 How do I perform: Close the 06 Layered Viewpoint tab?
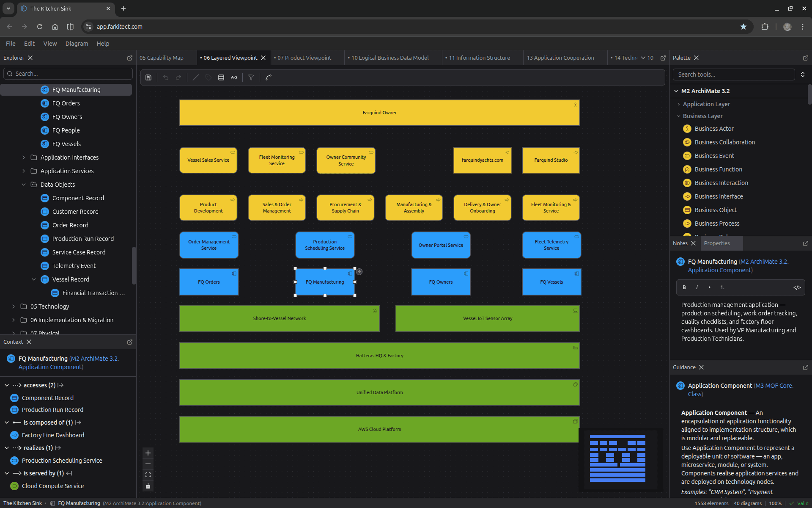point(263,58)
